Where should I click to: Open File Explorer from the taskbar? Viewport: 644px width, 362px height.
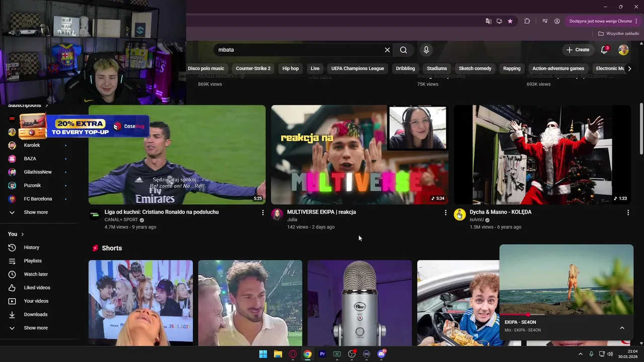click(x=278, y=354)
